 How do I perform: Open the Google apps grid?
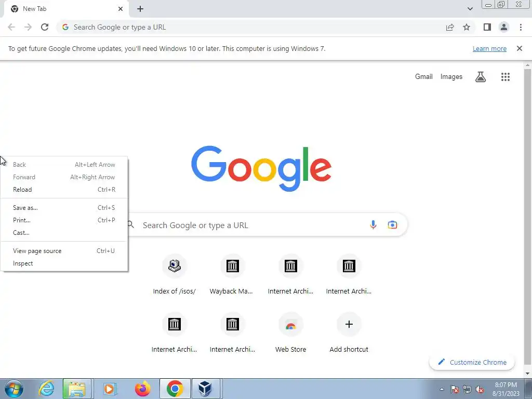point(505,77)
